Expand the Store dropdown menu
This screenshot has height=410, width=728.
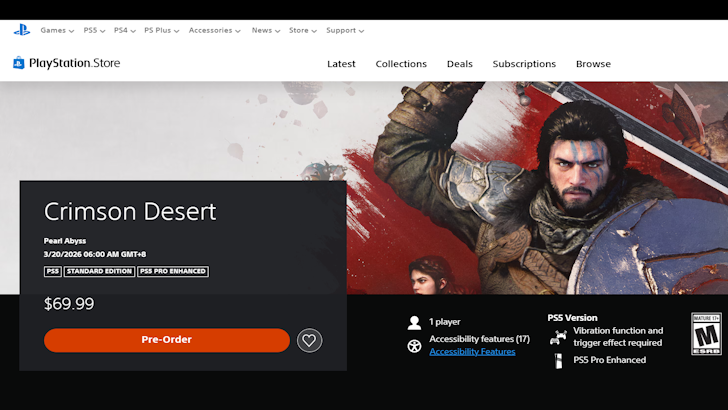tap(303, 30)
